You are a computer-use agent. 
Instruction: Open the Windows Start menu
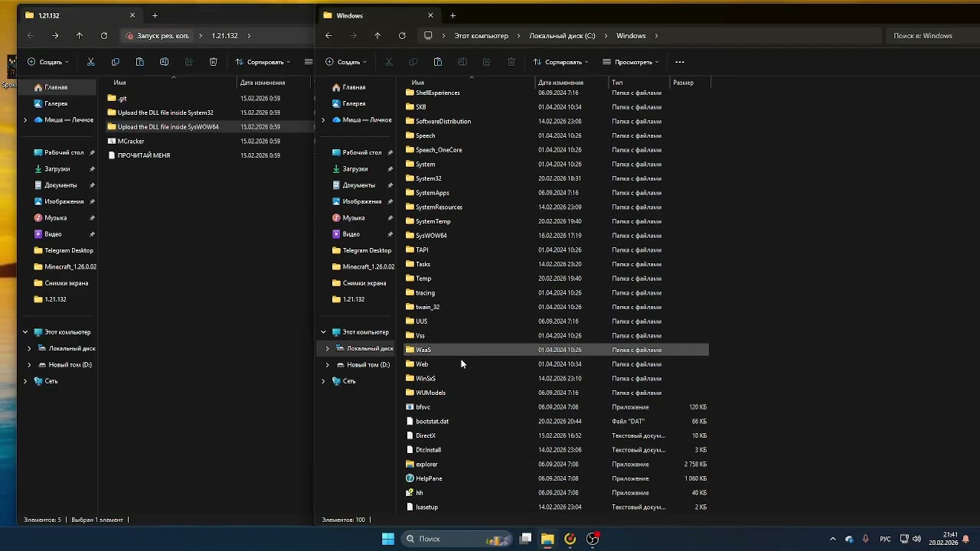pos(388,539)
